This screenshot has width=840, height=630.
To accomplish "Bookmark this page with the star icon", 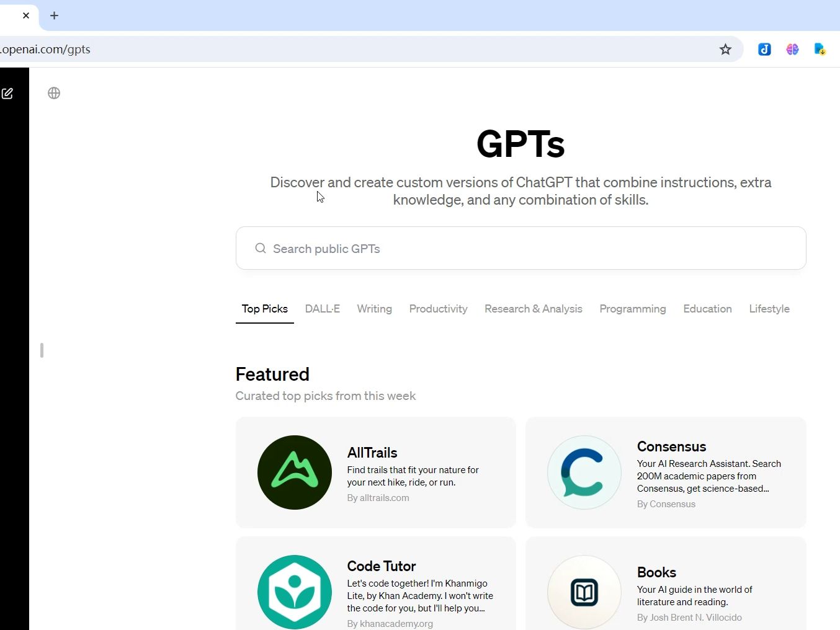I will click(725, 50).
